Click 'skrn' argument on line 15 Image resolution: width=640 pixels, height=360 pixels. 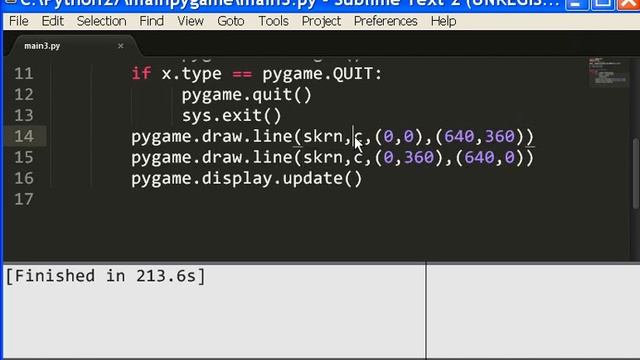coord(322,158)
